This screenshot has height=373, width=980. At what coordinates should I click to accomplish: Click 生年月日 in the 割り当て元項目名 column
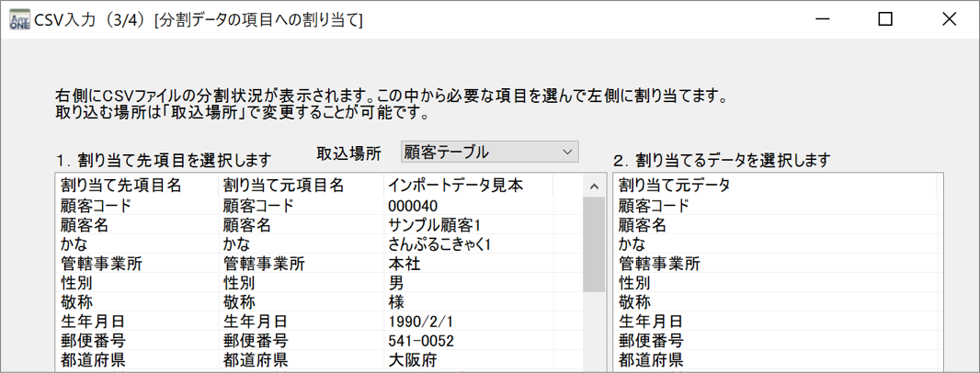click(255, 322)
